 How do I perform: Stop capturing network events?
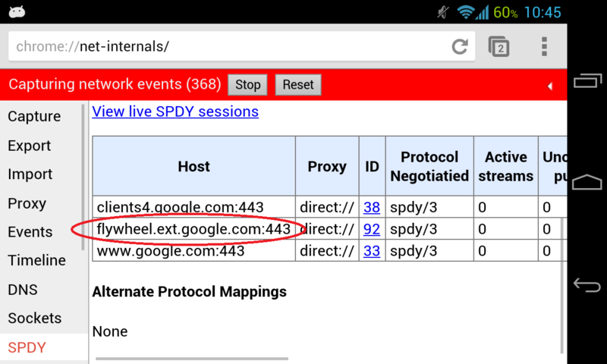coord(248,84)
